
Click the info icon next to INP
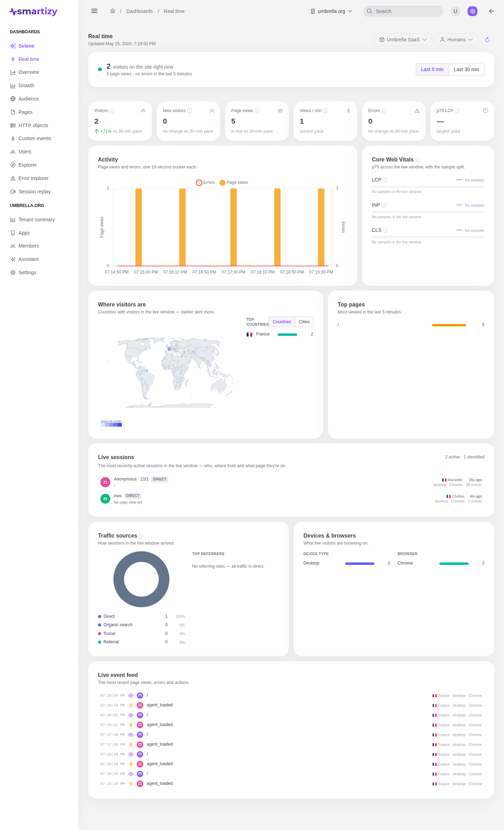pos(384,205)
